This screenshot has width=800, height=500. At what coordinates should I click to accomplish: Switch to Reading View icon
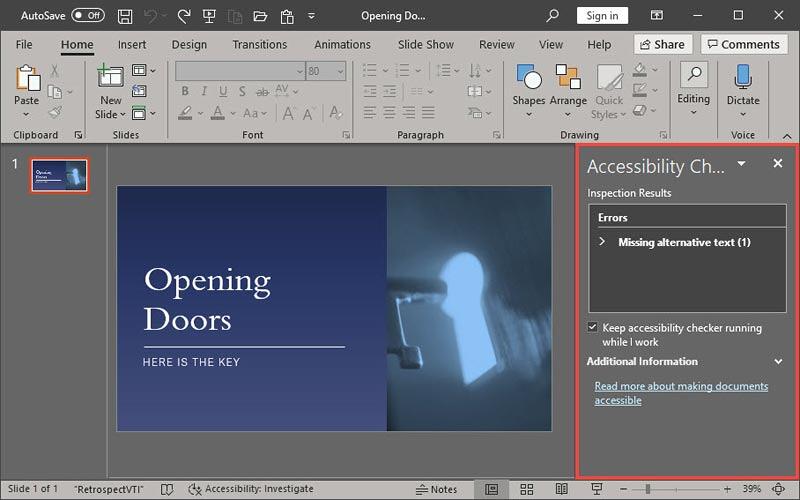[x=561, y=490]
